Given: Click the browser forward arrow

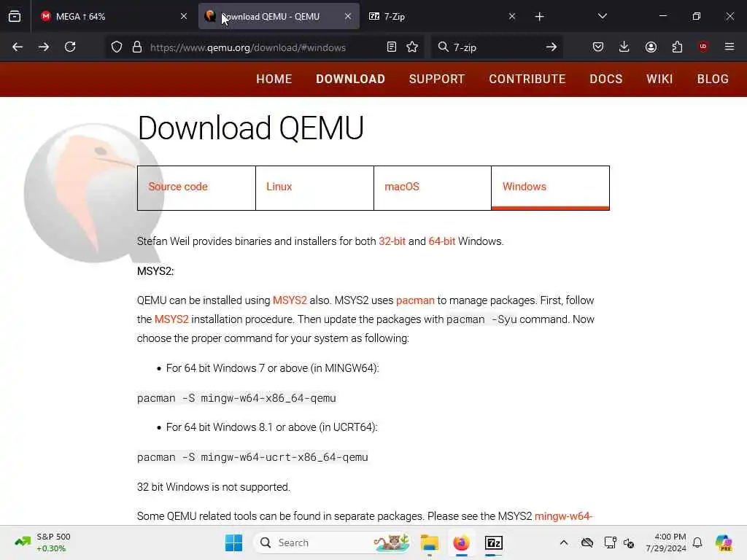Looking at the screenshot, I should 44,47.
